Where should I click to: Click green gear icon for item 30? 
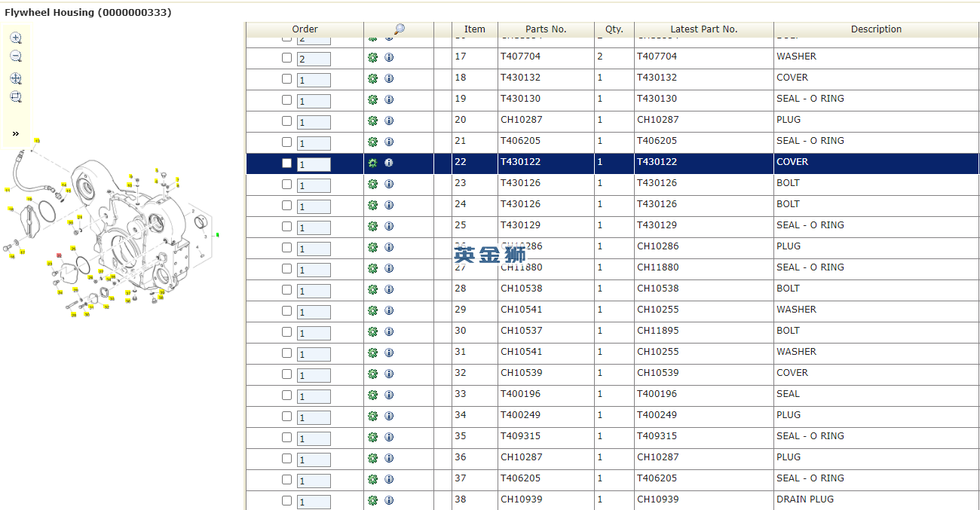[x=372, y=331]
